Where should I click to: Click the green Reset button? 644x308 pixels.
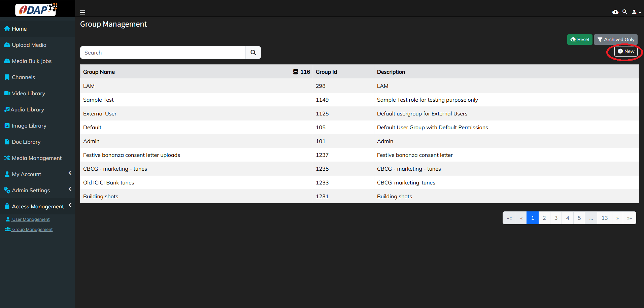pyautogui.click(x=579, y=39)
